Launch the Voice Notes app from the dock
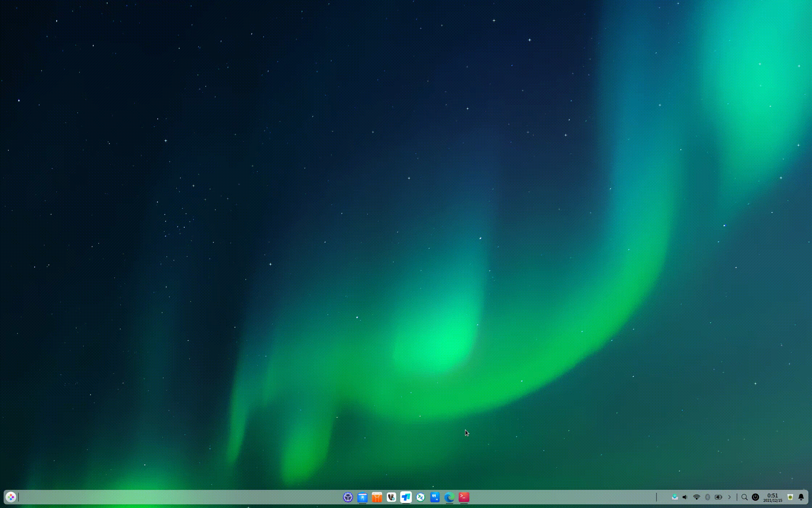Image resolution: width=812 pixels, height=508 pixels. tap(435, 497)
